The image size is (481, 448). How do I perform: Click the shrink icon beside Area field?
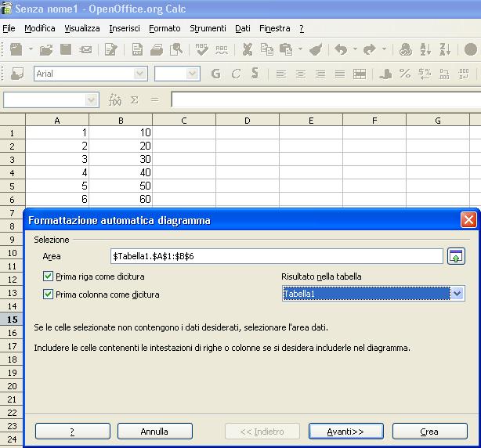coord(456,256)
